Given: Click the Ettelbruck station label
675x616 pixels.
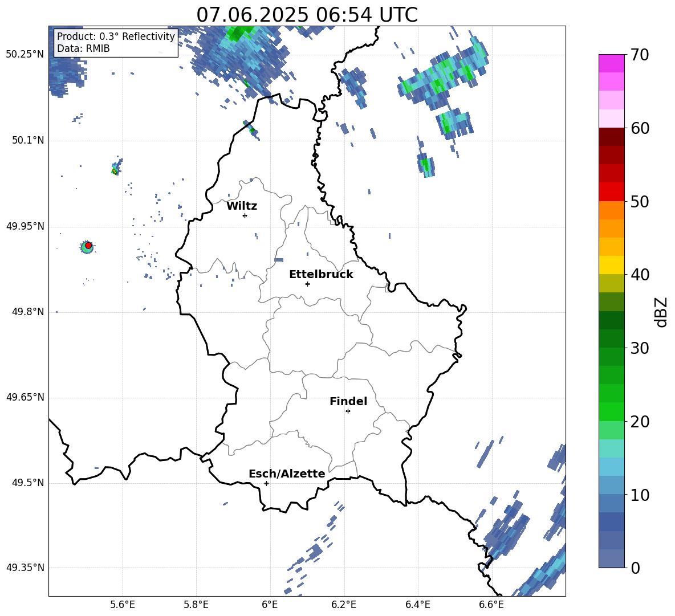Looking at the screenshot, I should click(x=321, y=275).
